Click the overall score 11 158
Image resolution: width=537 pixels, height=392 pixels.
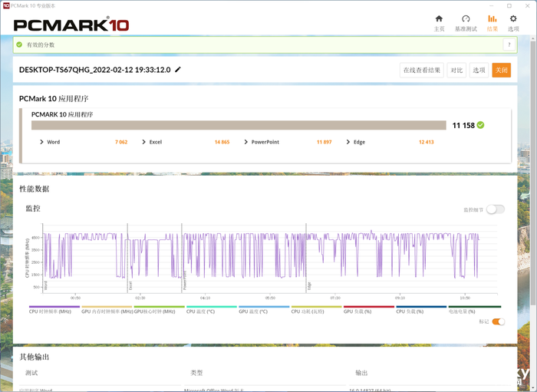click(463, 125)
